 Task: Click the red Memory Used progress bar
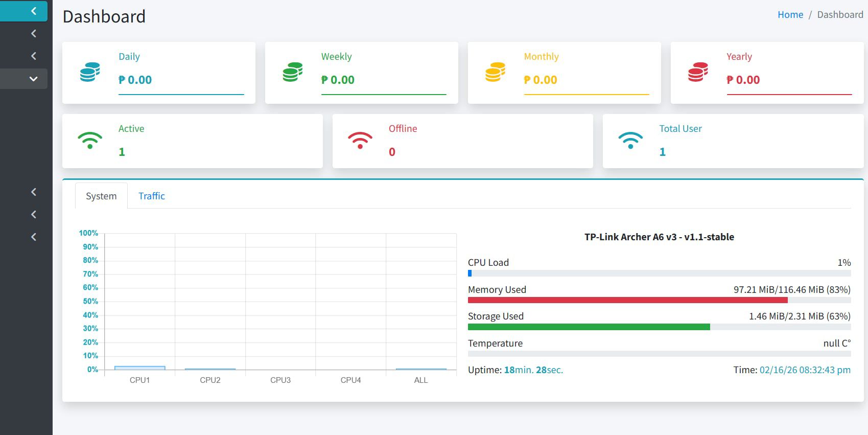pos(628,300)
